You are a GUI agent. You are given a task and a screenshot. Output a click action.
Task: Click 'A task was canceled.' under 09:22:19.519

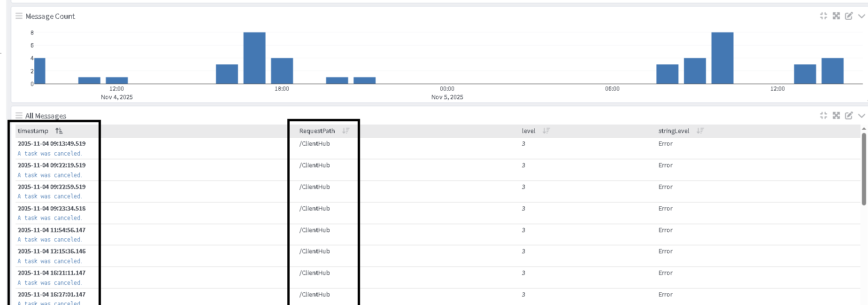(50, 175)
